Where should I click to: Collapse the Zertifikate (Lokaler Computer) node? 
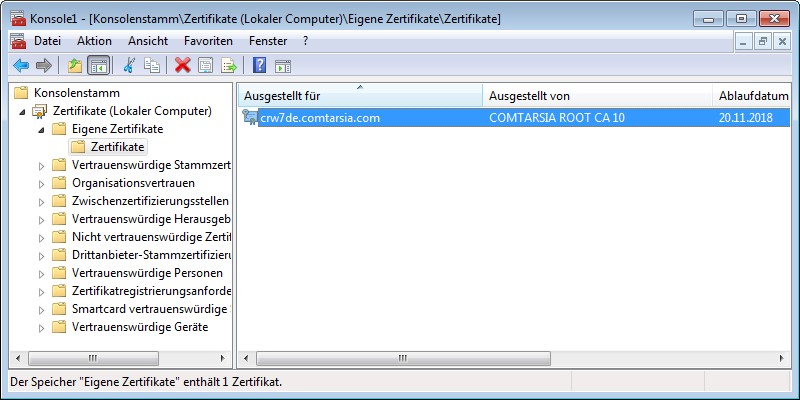pyautogui.click(x=22, y=112)
